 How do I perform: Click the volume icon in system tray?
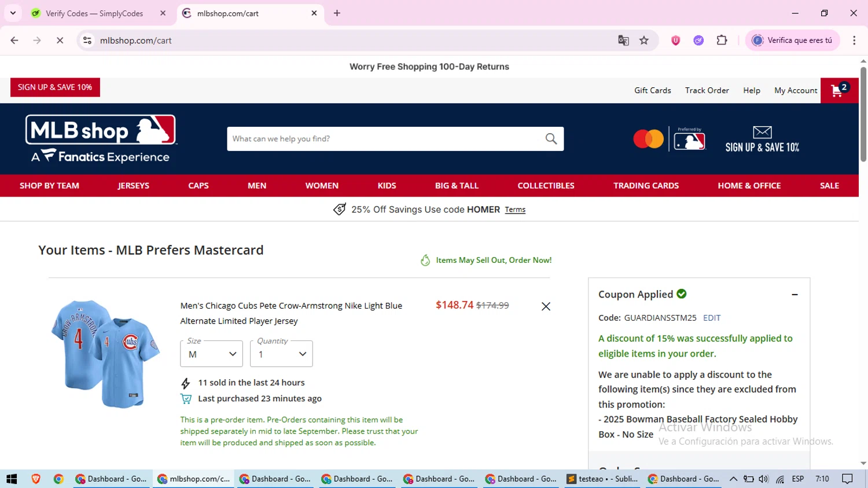(x=764, y=479)
